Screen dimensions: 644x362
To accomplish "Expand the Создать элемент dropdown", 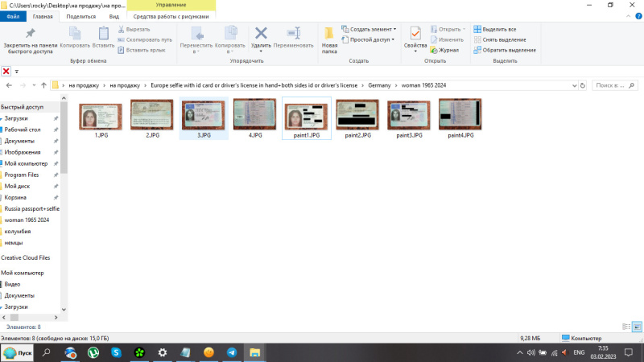I will coord(372,29).
